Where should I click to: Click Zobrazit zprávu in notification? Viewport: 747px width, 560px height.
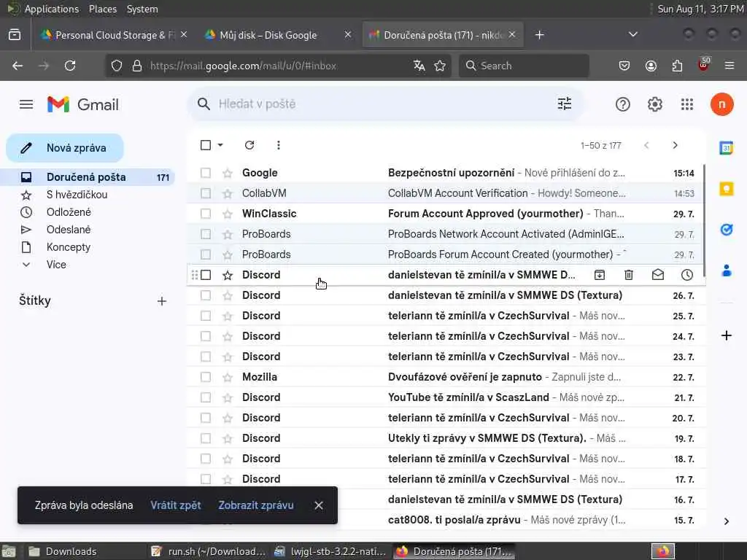[x=256, y=505]
